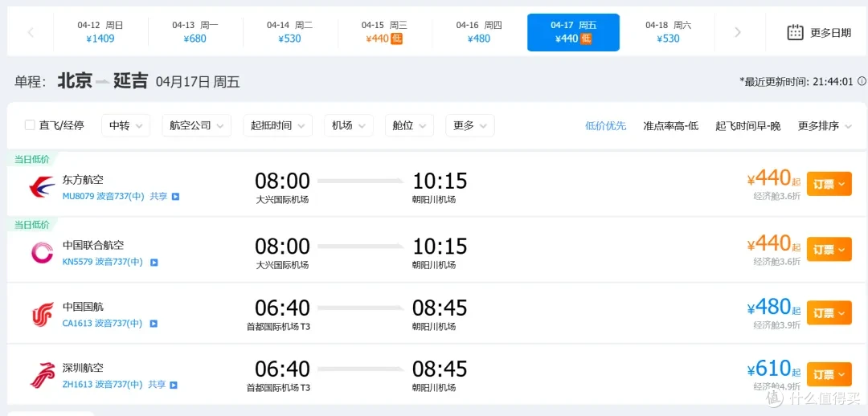Viewport: 868px width, 416px height.
Task: Click the play icon beside MU8079 共享
Action: click(x=175, y=197)
